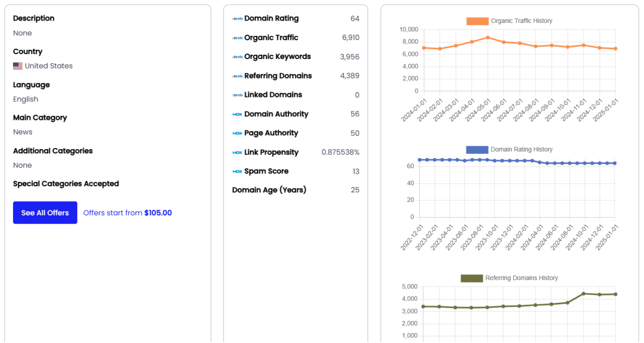The height and width of the screenshot is (343, 644).
Task: Click the Ahrefs icon beside Organic Traffic
Action: point(237,37)
